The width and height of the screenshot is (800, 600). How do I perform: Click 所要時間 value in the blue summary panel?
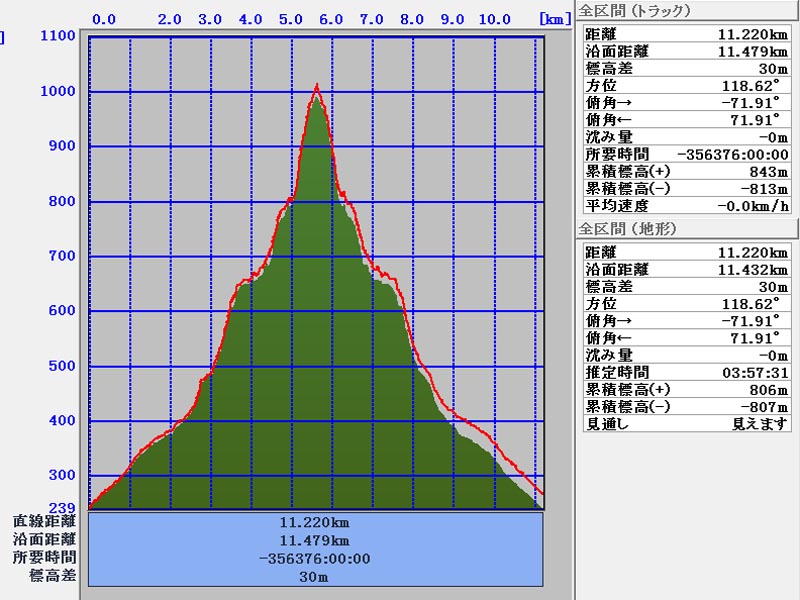[316, 559]
